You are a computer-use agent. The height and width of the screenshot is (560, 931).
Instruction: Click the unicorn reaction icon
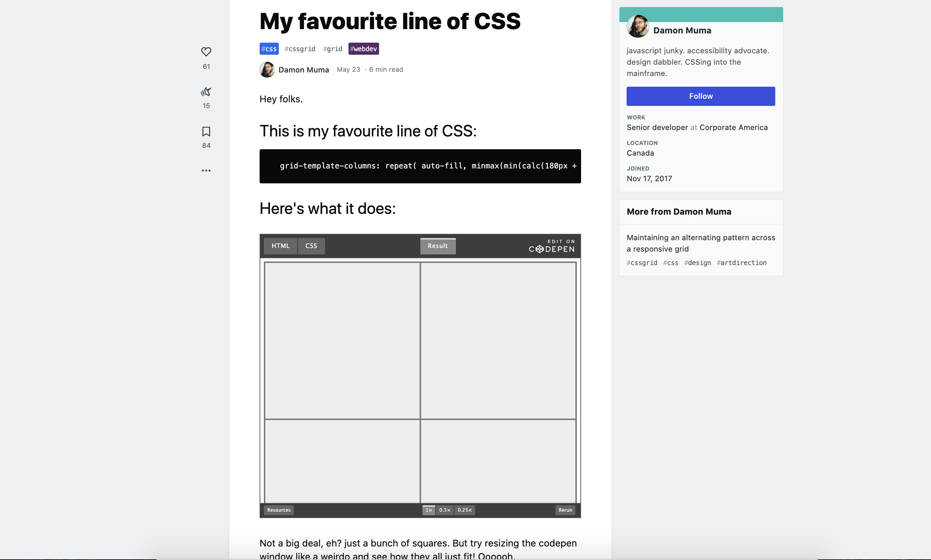[x=206, y=92]
